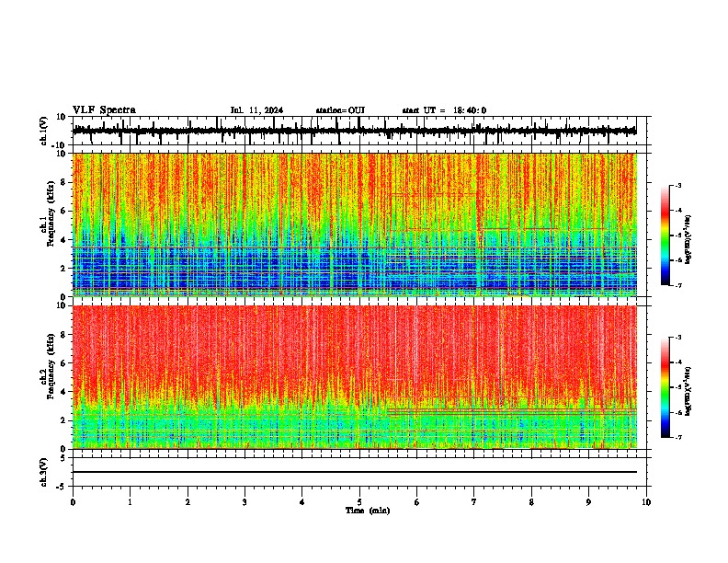This screenshot has width=728, height=563.
Task: Click the 6 kHz tick label on ch.2 axis
Action: click(x=64, y=363)
